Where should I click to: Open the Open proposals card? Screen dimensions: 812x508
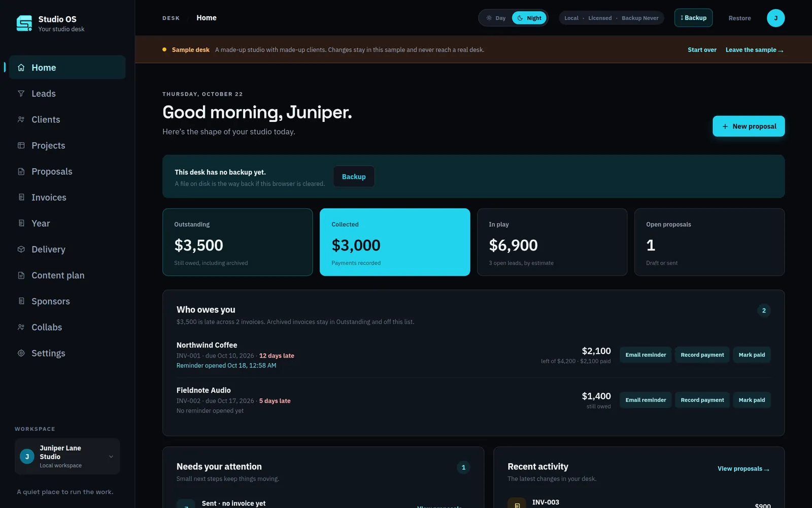pos(709,242)
